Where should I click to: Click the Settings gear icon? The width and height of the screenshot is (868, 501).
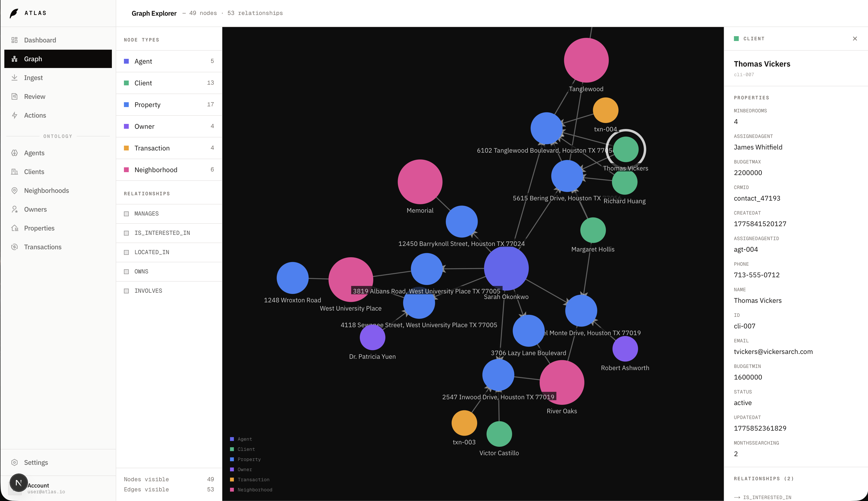tap(14, 462)
